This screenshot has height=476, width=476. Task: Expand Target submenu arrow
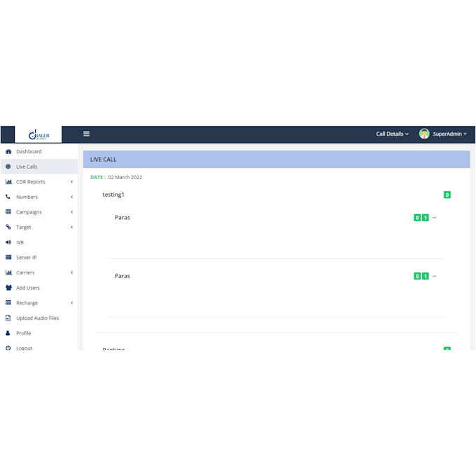(72, 227)
